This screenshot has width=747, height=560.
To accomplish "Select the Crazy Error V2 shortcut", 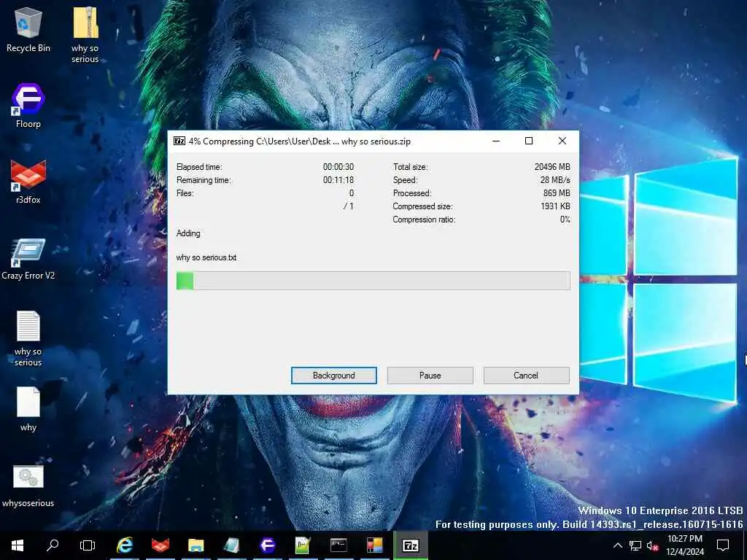I will point(28,257).
